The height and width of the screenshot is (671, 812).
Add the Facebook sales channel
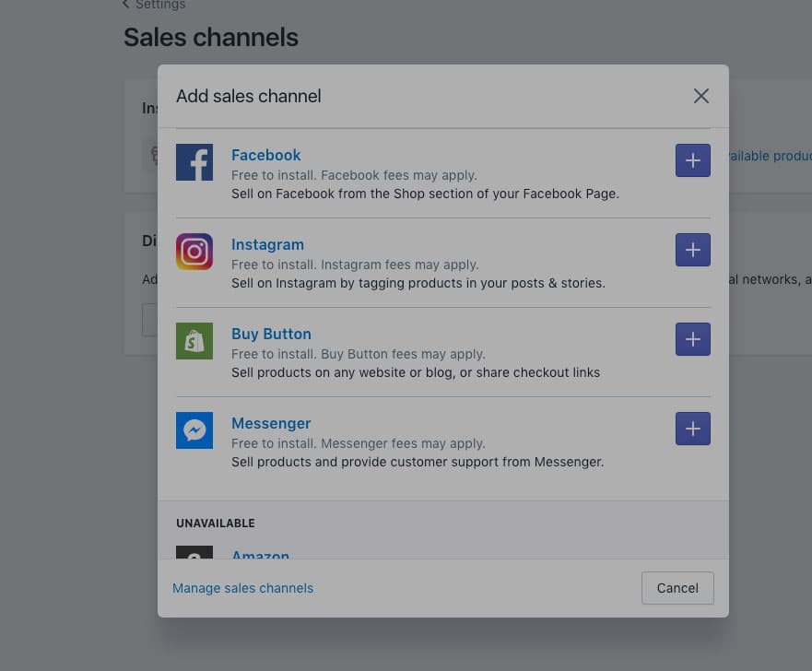[x=692, y=160]
